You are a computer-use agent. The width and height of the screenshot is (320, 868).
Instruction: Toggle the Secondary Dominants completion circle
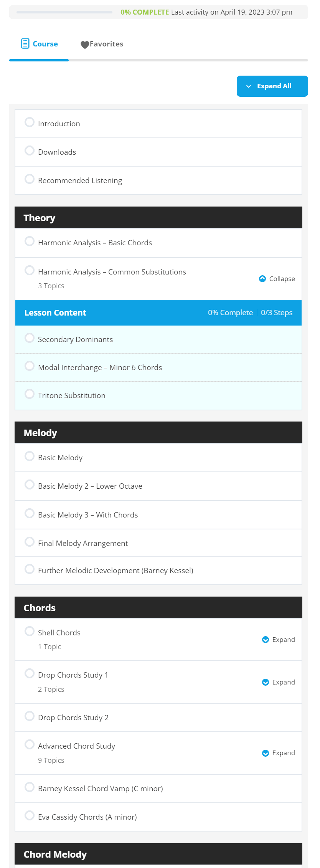coord(30,338)
